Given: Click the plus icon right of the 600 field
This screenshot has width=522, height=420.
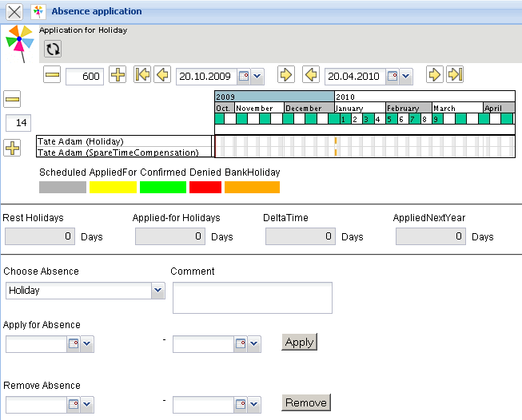Looking at the screenshot, I should [118, 75].
